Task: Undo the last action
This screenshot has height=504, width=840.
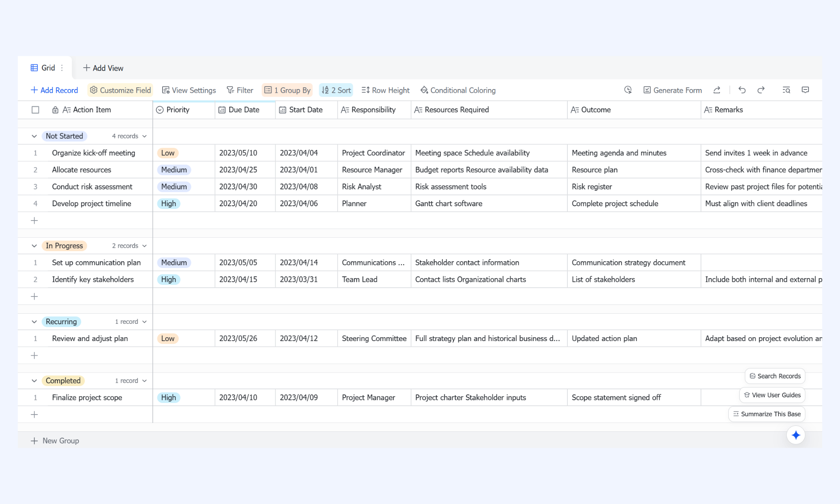Action: tap(742, 90)
